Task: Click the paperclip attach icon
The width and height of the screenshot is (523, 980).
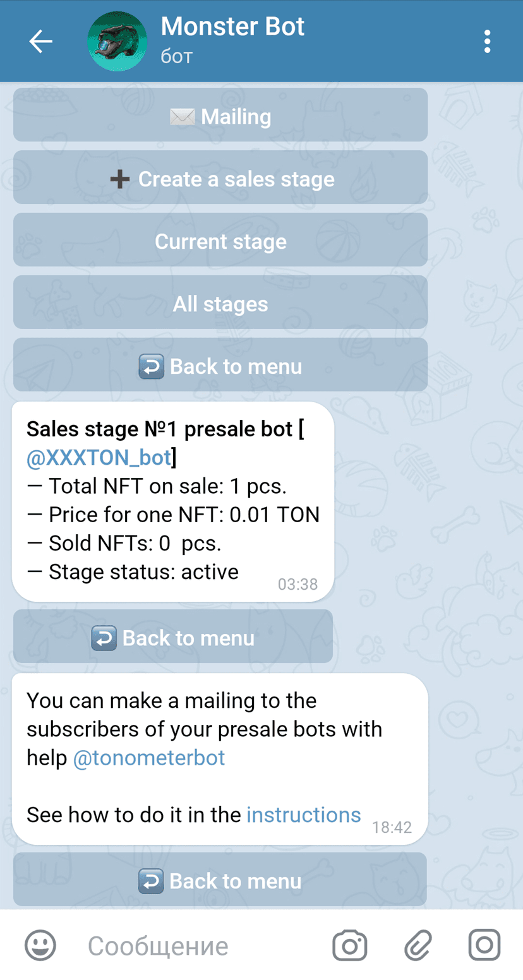Action: [x=418, y=945]
